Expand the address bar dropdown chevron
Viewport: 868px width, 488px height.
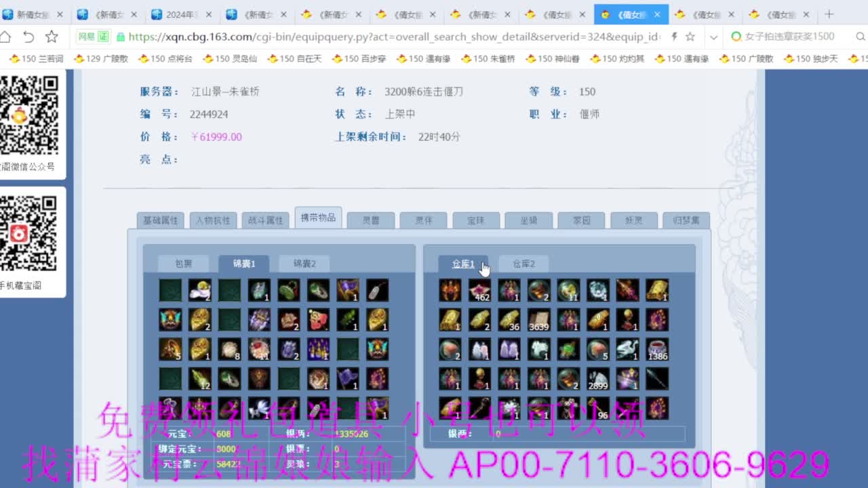713,37
